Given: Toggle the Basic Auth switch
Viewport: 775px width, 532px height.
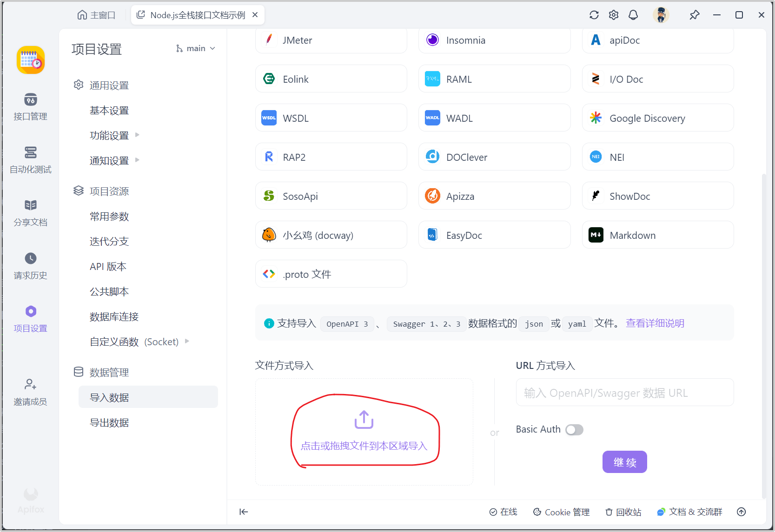Looking at the screenshot, I should point(574,430).
